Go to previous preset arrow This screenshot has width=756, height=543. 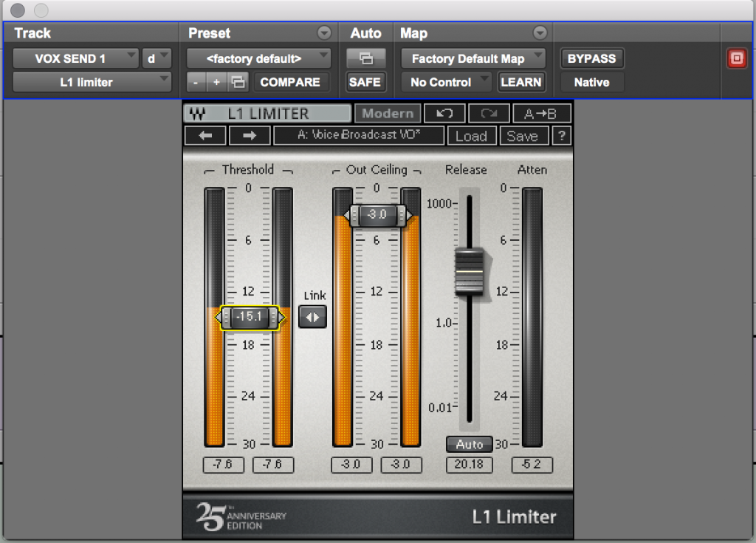click(205, 136)
